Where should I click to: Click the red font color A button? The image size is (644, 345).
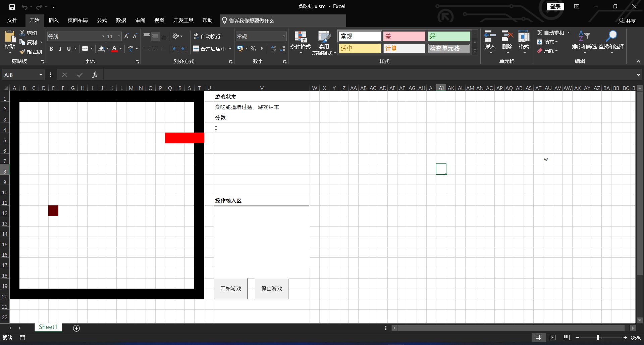[114, 49]
